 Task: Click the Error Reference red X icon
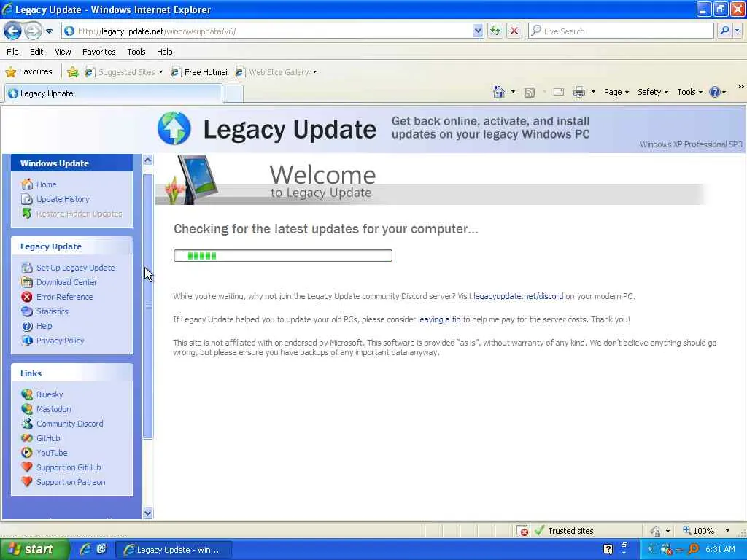(27, 297)
